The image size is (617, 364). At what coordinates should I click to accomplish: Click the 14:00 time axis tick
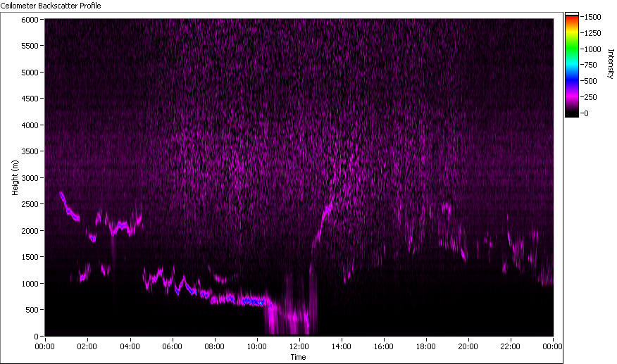point(341,346)
